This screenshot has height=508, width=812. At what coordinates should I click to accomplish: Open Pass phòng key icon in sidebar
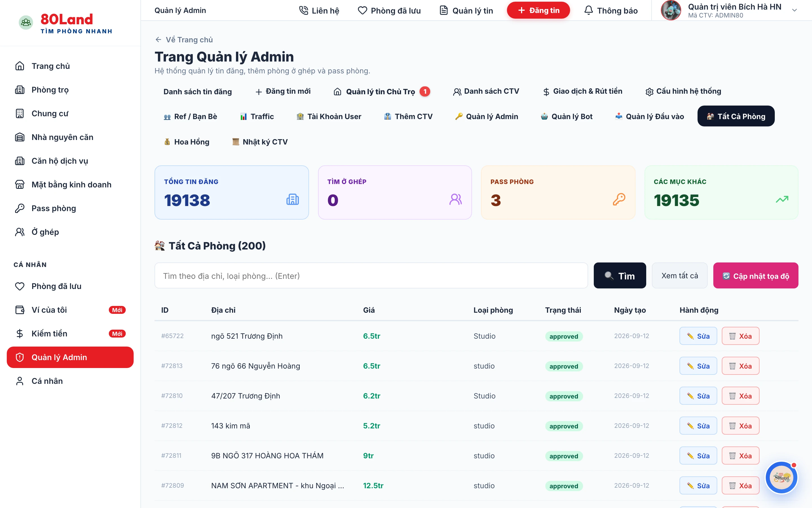coord(20,208)
